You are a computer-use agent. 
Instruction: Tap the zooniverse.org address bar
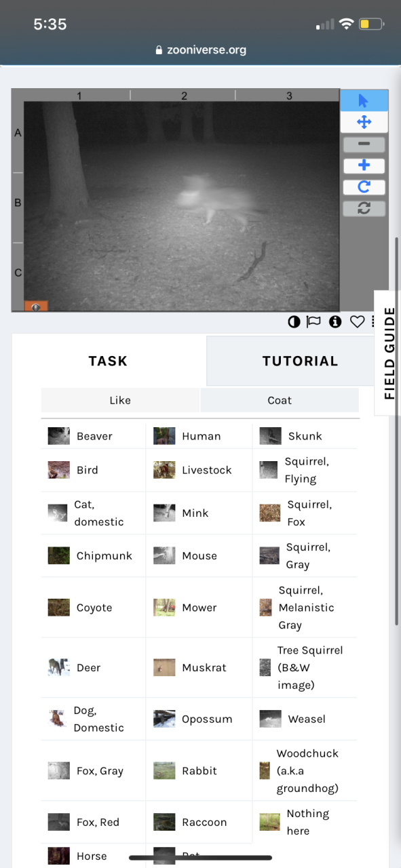click(200, 50)
